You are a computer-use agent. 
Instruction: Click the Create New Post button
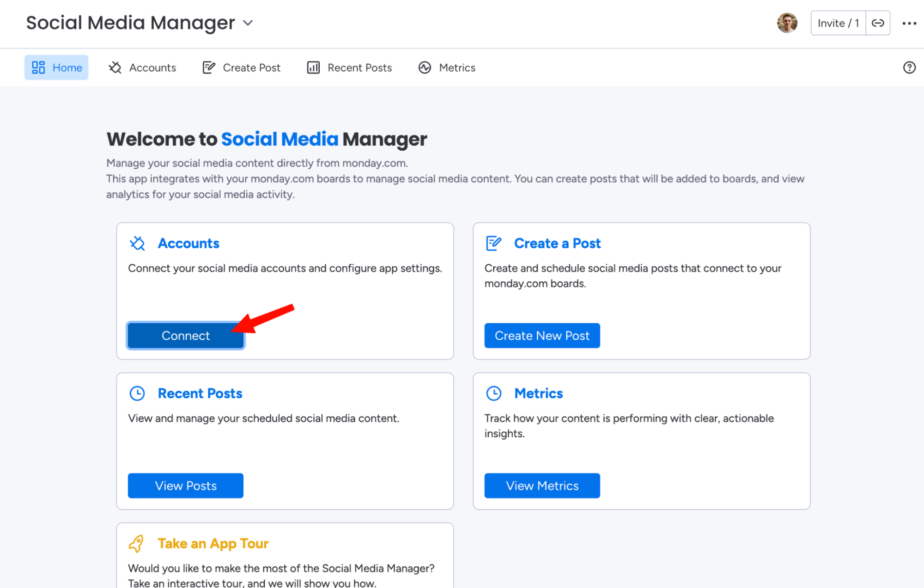pyautogui.click(x=542, y=336)
